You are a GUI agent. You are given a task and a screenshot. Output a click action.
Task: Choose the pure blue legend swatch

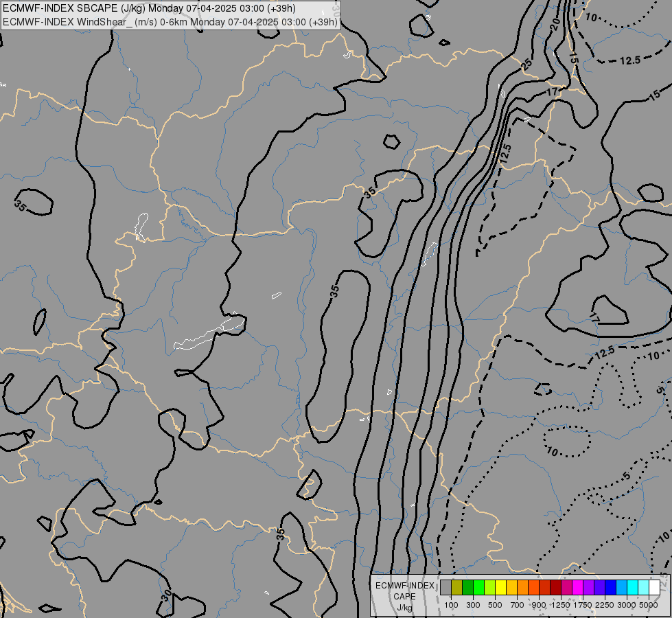pyautogui.click(x=611, y=587)
